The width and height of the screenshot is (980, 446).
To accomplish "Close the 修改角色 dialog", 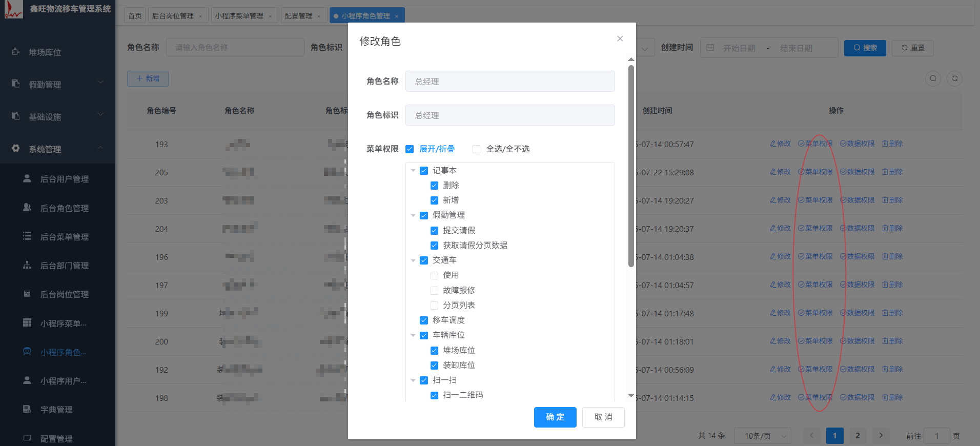I will coord(620,38).
